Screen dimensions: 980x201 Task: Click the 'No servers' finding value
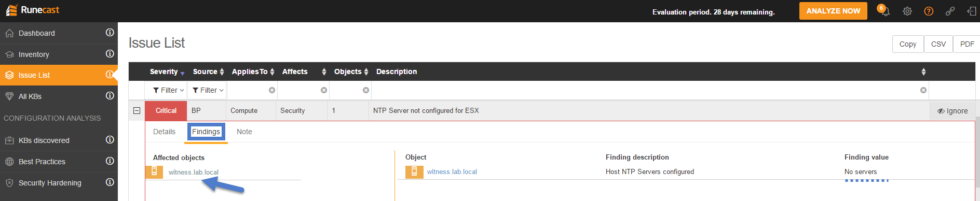point(860,171)
